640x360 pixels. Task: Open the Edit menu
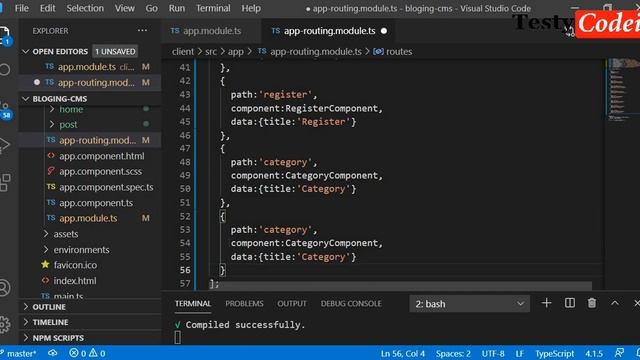pos(47,8)
